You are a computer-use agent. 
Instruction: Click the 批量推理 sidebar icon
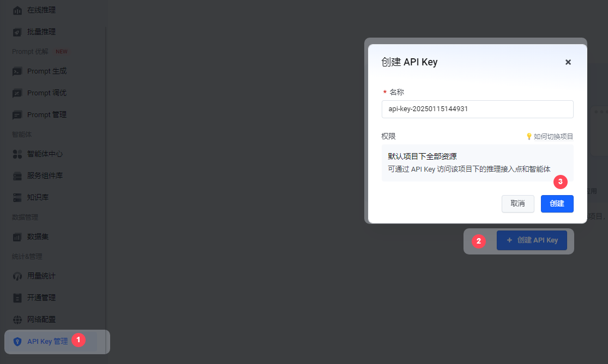(x=17, y=32)
